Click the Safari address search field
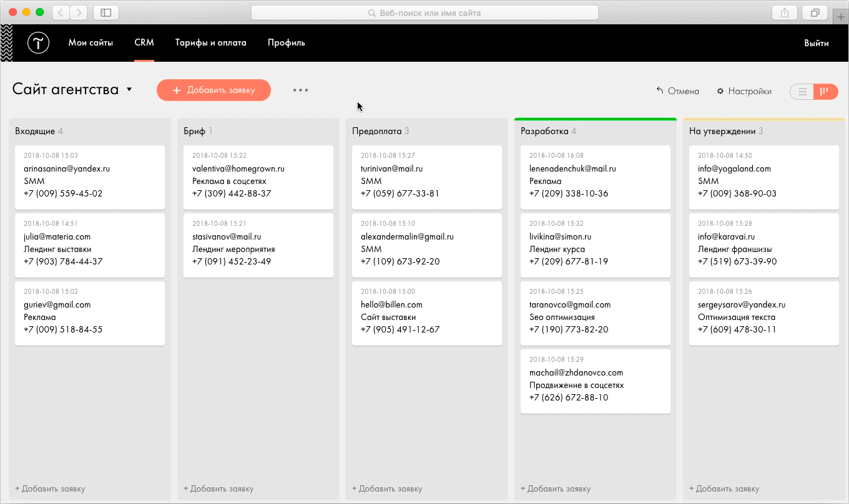Viewport: 849px width, 504px height. (x=424, y=12)
